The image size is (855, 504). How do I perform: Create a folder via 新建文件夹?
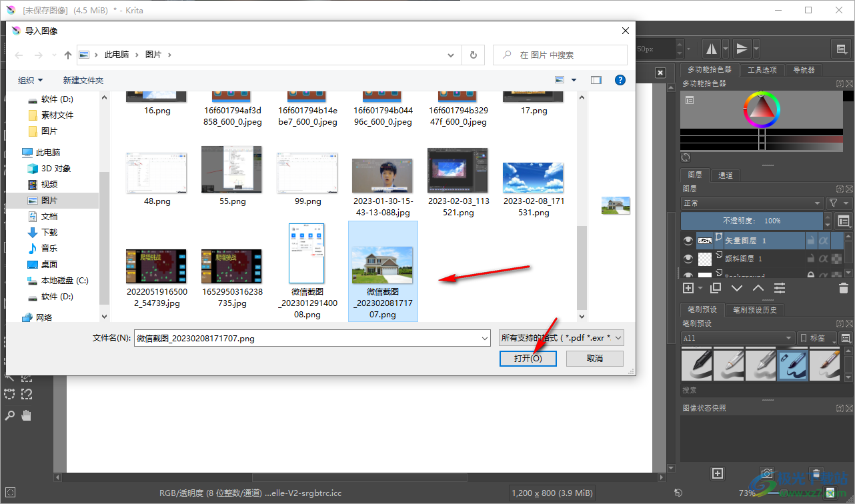83,80
